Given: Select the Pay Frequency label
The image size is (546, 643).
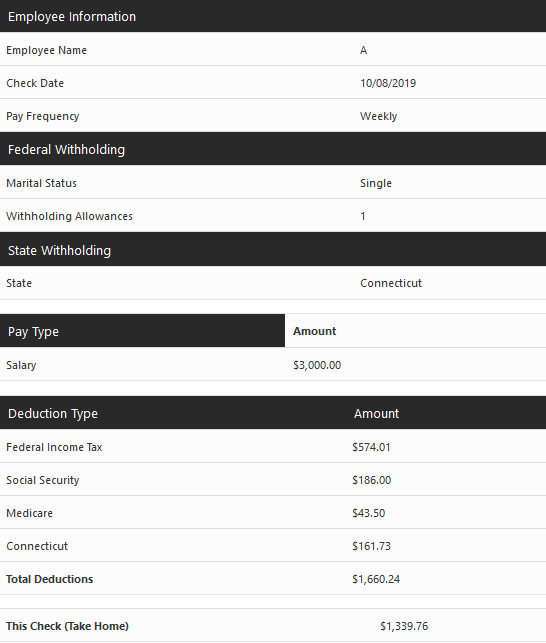Looking at the screenshot, I should point(43,116).
